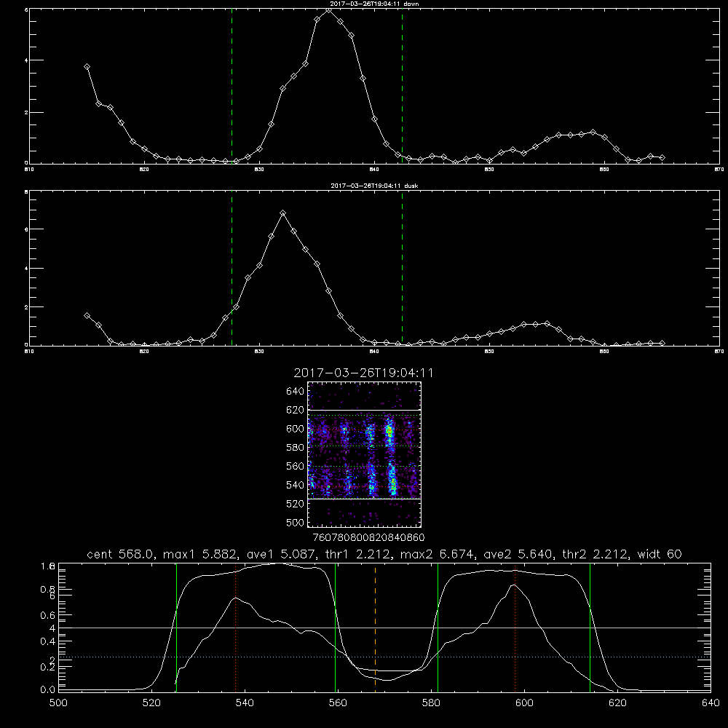This screenshot has height=728, width=728.
Task: Pick the last diamond data point of dawn curve
Action: [x=662, y=158]
